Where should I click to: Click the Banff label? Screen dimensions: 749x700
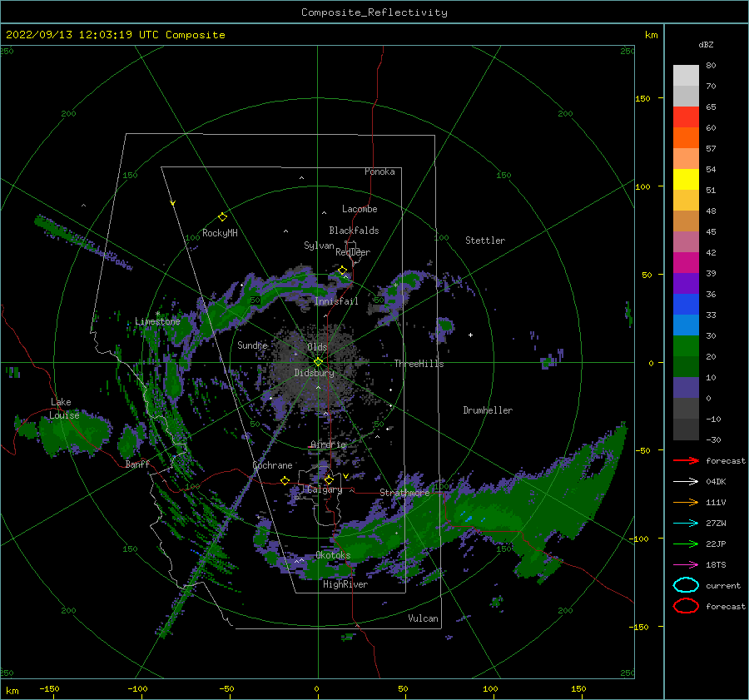tap(137, 464)
